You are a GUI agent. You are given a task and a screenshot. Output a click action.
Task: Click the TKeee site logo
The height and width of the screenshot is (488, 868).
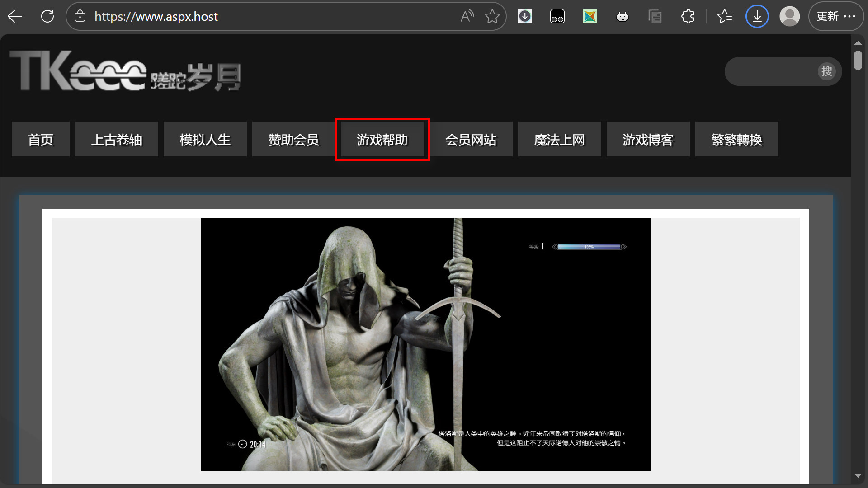125,71
